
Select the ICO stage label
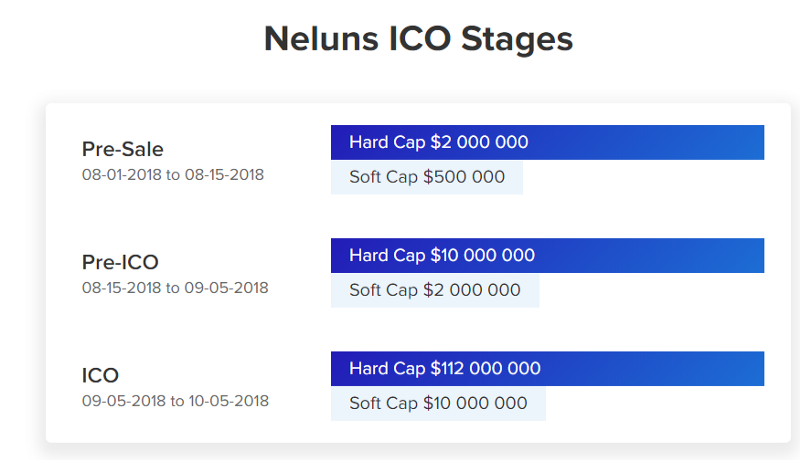tap(100, 375)
